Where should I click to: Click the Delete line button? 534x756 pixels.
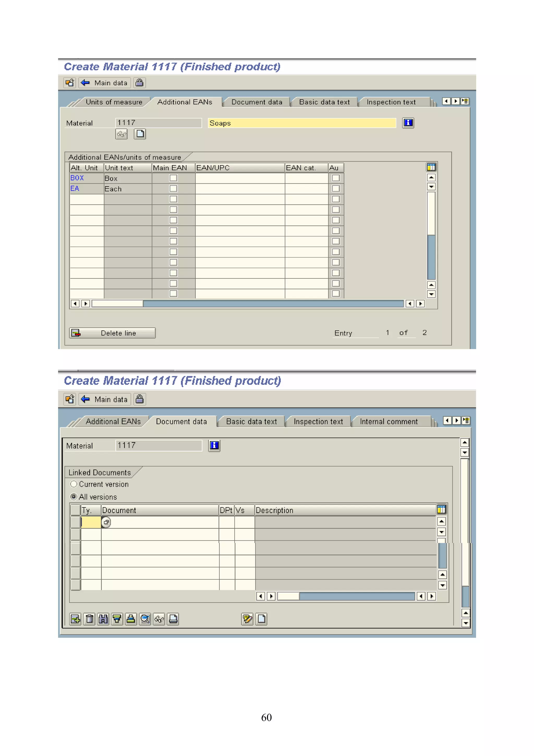click(x=113, y=333)
